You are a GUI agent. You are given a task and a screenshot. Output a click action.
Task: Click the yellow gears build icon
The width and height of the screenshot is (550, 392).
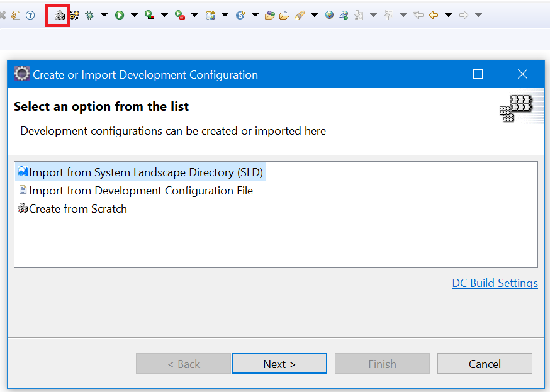point(74,15)
